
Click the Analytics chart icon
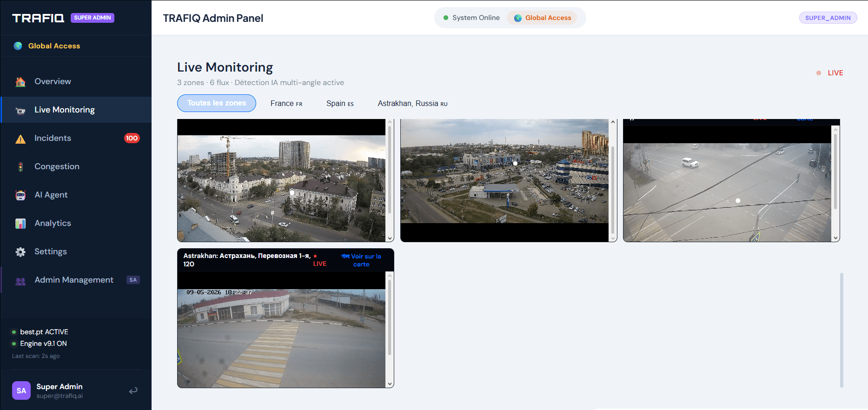tap(20, 224)
